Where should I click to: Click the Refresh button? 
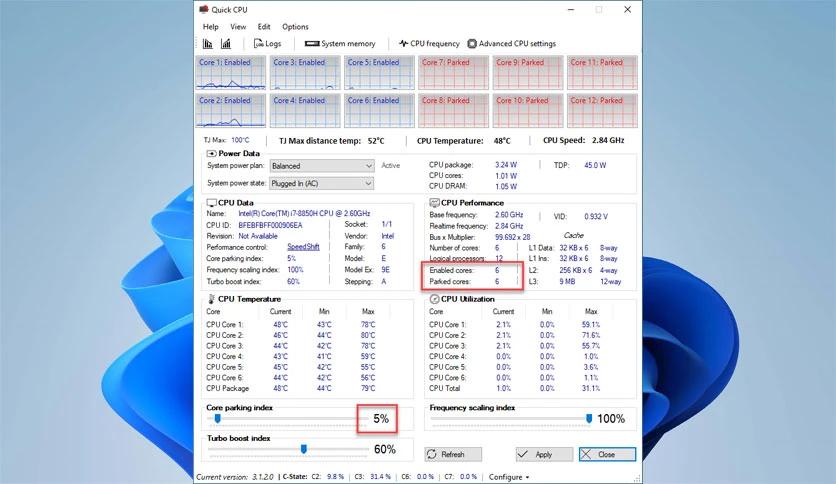pos(453,454)
